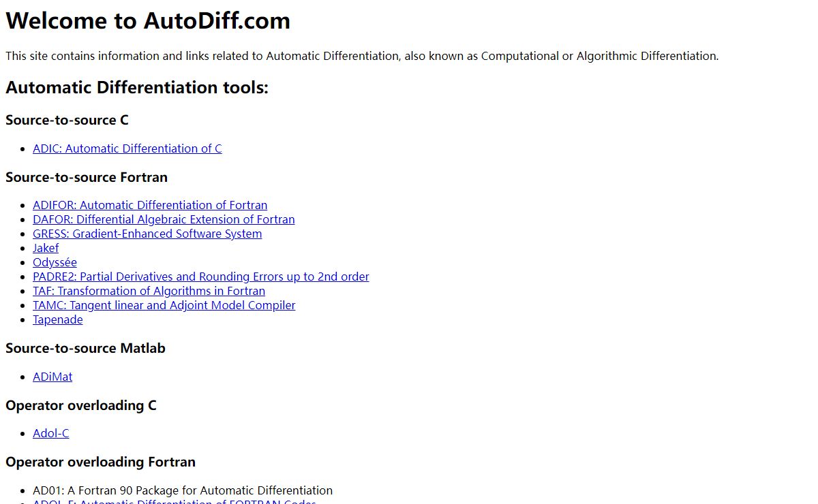
Task: Select the 'Welcome to AutoDiff.com' heading
Action: click(x=148, y=20)
